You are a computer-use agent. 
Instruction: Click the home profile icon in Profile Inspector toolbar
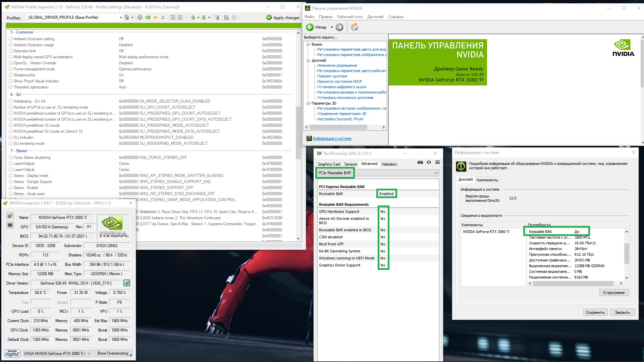[x=127, y=17]
